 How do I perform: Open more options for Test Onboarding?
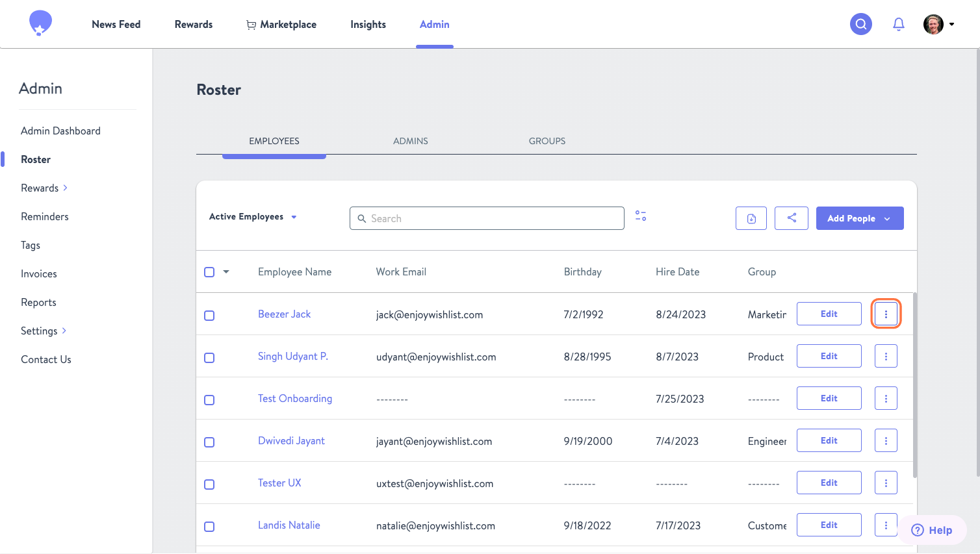coord(886,398)
